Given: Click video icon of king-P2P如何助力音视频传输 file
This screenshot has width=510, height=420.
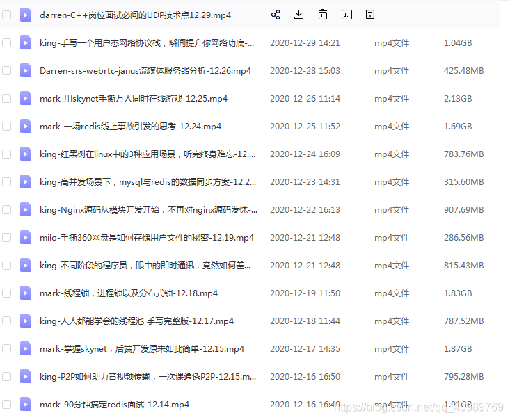Looking at the screenshot, I should click(x=26, y=376).
